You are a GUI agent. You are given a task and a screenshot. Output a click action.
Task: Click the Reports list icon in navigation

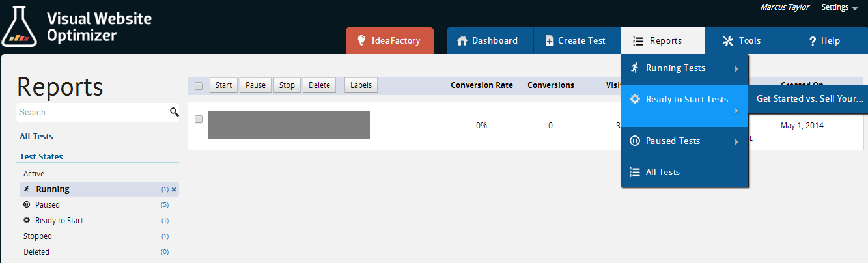coord(638,40)
